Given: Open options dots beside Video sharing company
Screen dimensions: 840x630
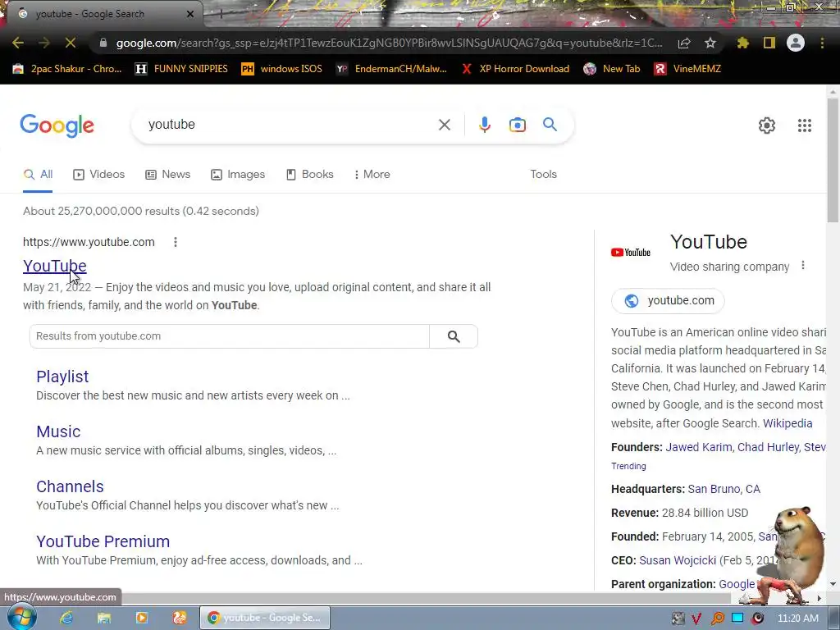Looking at the screenshot, I should (802, 266).
